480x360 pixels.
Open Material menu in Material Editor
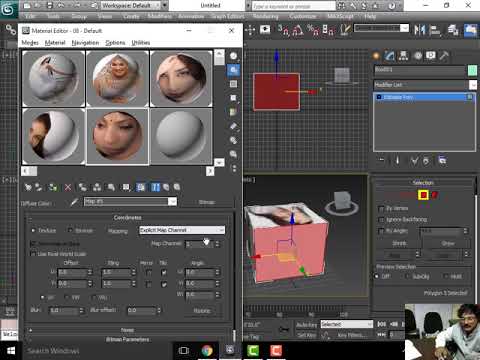pyautogui.click(x=55, y=43)
